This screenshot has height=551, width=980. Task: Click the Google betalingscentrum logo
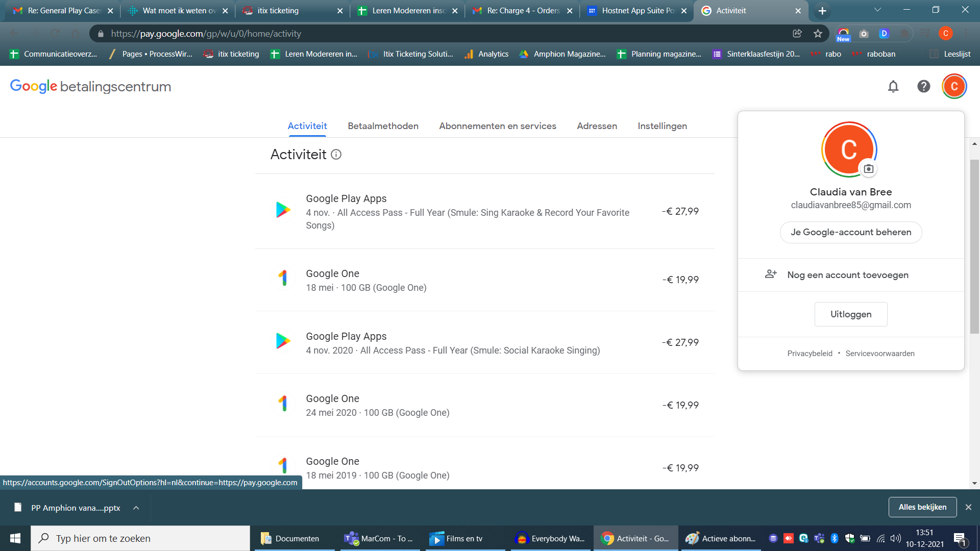pos(90,86)
